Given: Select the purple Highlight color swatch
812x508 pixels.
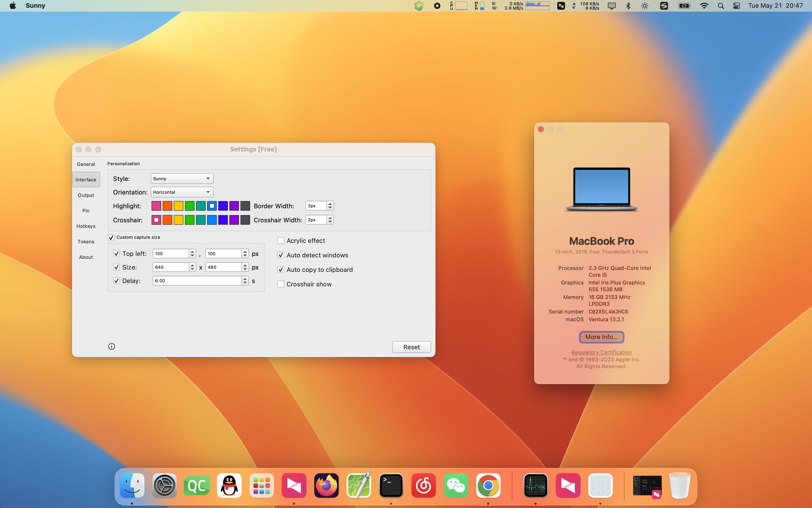Looking at the screenshot, I should click(234, 206).
